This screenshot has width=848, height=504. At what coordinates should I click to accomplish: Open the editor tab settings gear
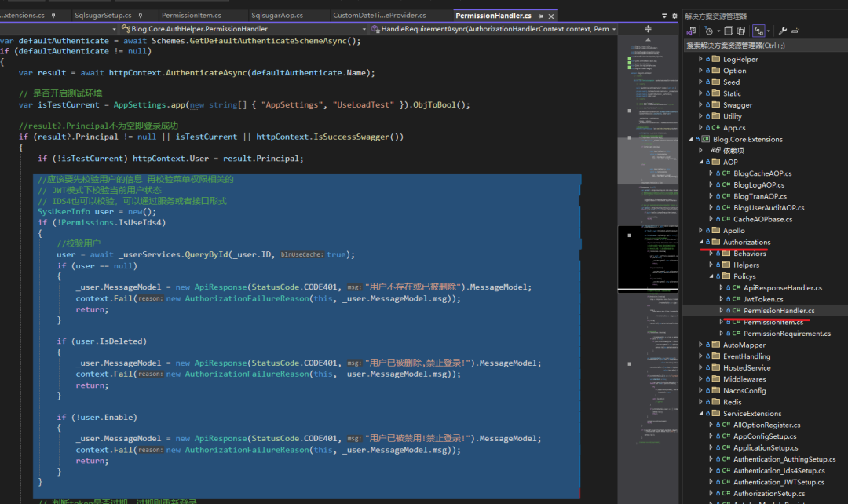674,16
